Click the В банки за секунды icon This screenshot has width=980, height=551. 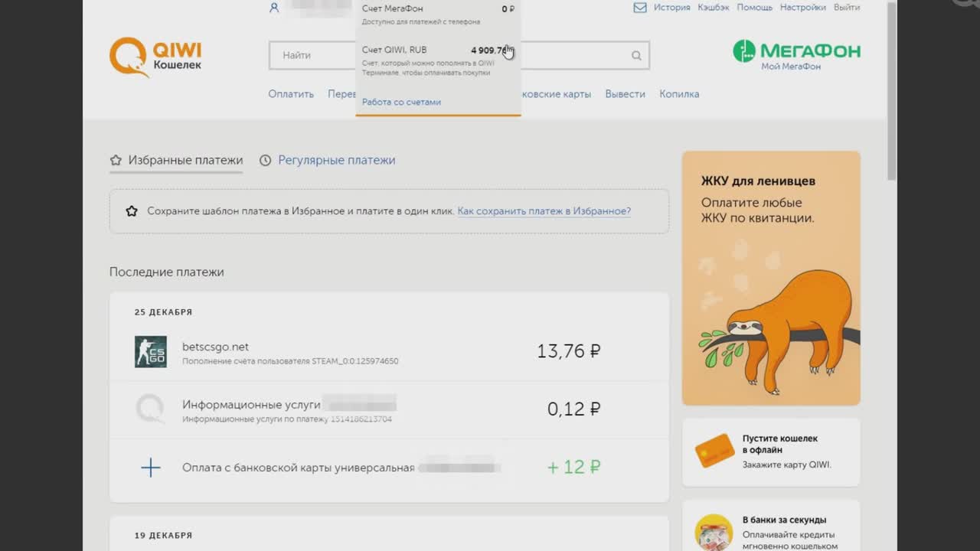tap(714, 533)
